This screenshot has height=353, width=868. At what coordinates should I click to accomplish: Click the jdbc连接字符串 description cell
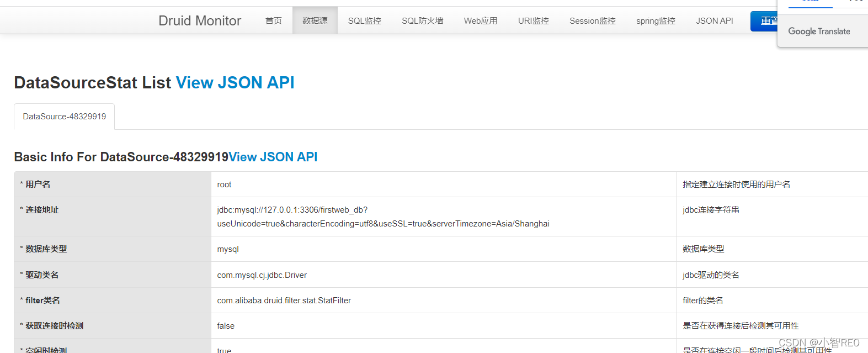point(711,210)
